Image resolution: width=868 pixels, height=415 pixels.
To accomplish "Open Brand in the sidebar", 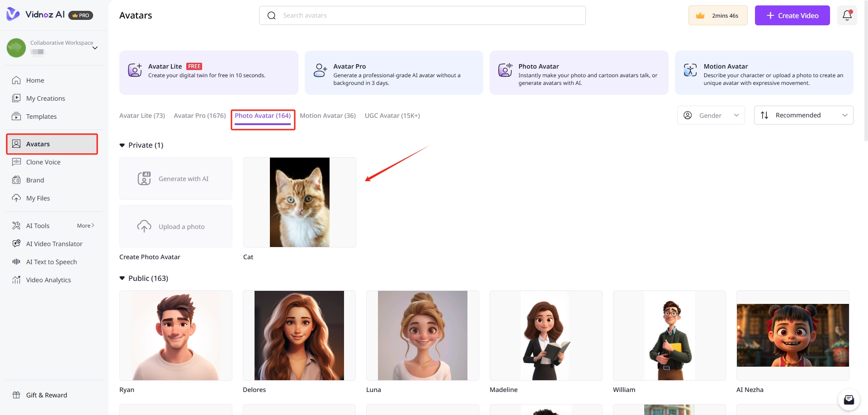I will 35,180.
